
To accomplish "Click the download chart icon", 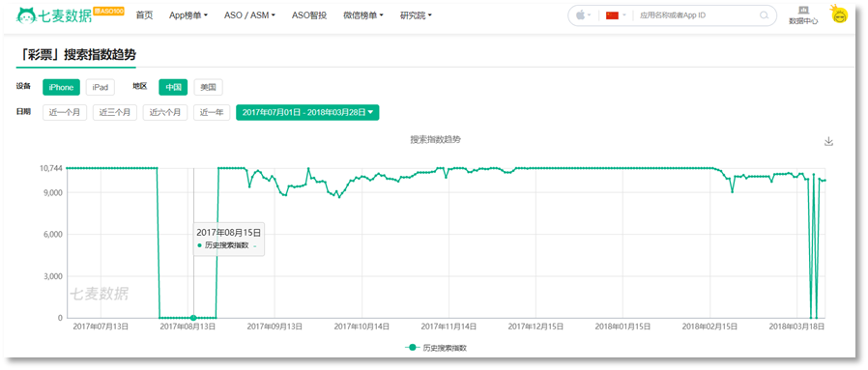I will [x=828, y=141].
